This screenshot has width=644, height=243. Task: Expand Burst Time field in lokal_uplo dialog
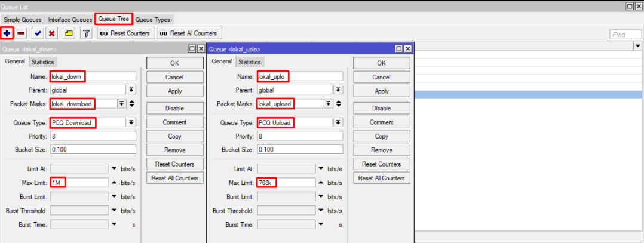[321, 224]
